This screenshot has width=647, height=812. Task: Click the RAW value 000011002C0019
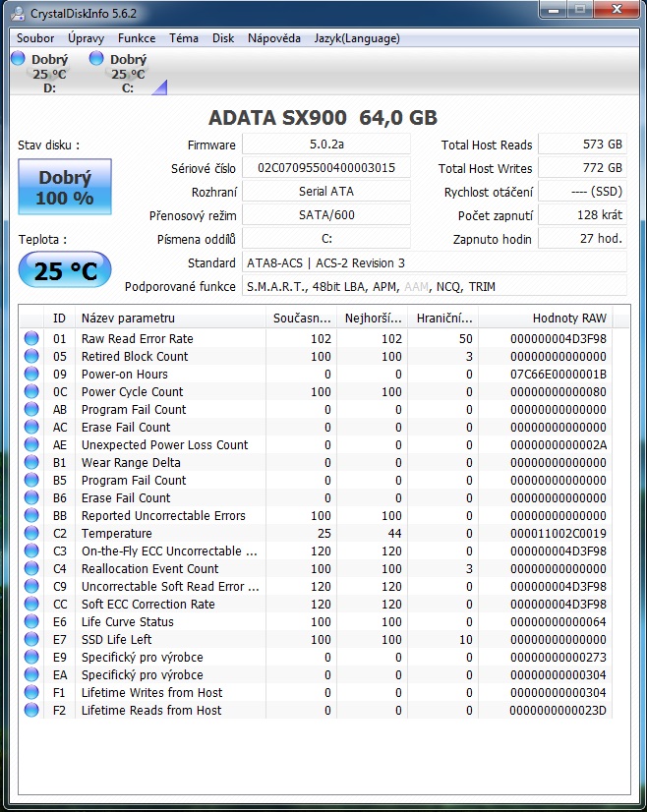pyautogui.click(x=558, y=534)
